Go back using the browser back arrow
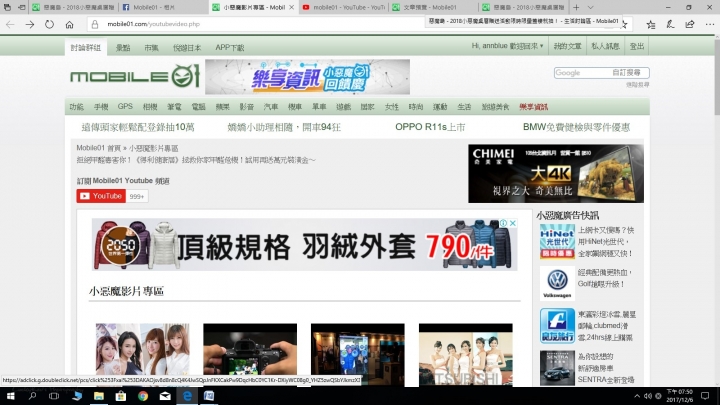Viewport: 720px width, 405px height. (10, 24)
